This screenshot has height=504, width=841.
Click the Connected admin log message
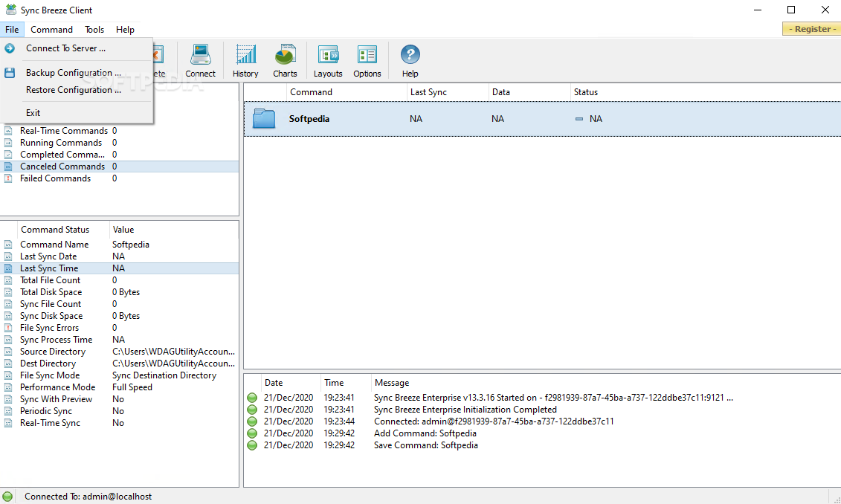point(494,421)
